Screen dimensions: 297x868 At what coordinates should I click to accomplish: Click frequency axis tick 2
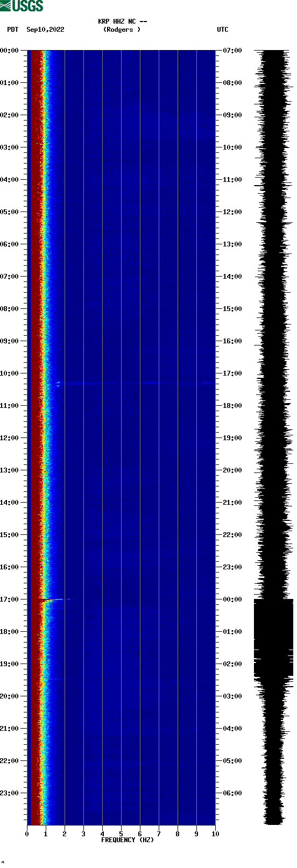(x=65, y=834)
